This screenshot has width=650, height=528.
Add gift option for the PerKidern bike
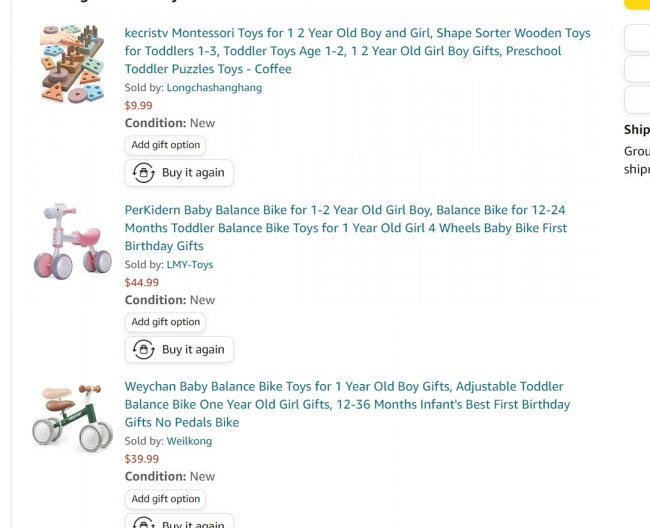pyautogui.click(x=166, y=322)
